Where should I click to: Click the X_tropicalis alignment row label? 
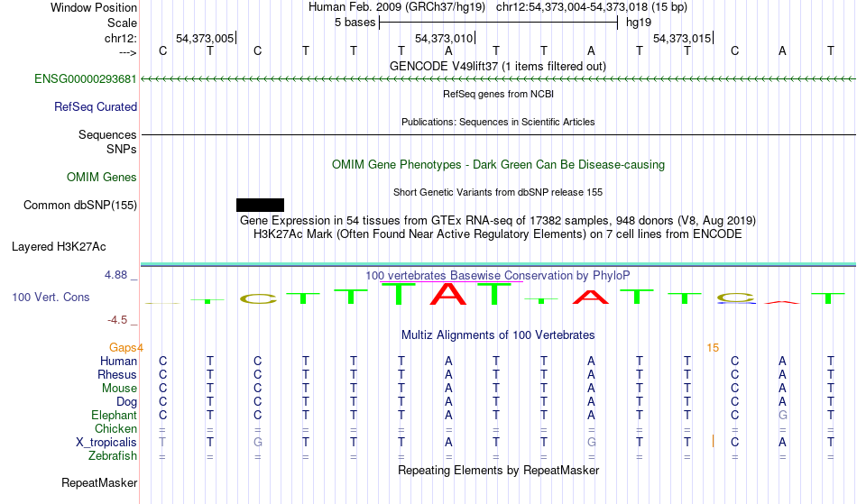click(106, 443)
